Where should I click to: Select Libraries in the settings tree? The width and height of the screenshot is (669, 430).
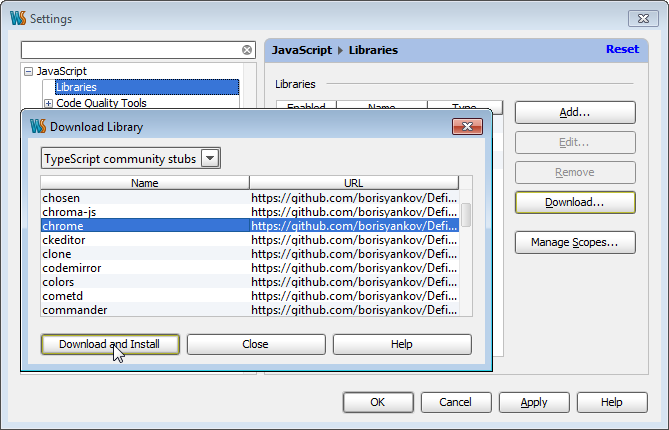[147, 87]
